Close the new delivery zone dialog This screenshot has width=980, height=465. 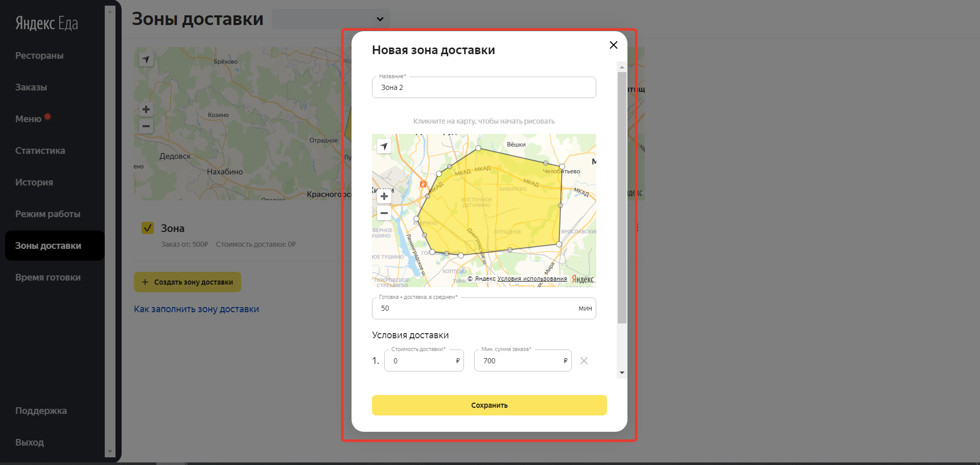[614, 45]
